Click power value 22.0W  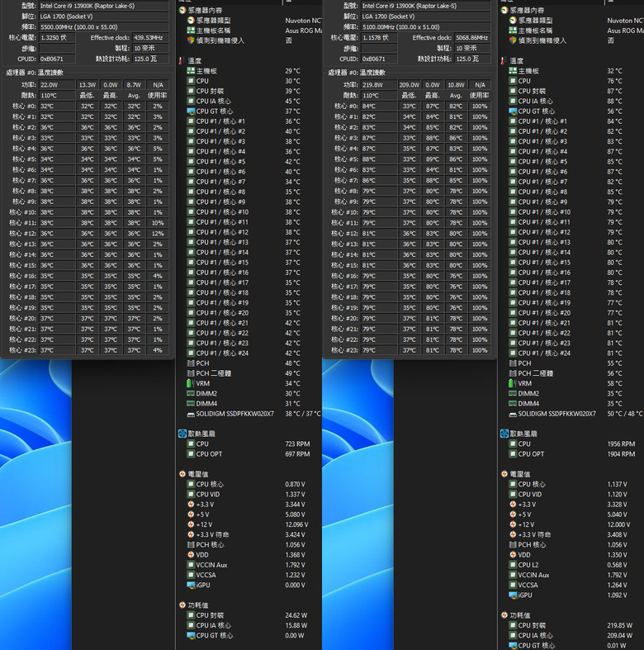coord(57,85)
